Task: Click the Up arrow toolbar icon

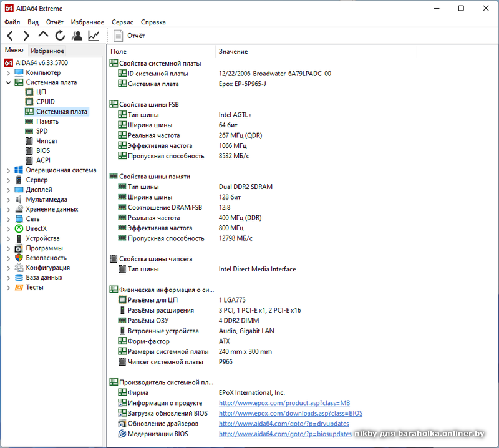Action: click(x=43, y=34)
